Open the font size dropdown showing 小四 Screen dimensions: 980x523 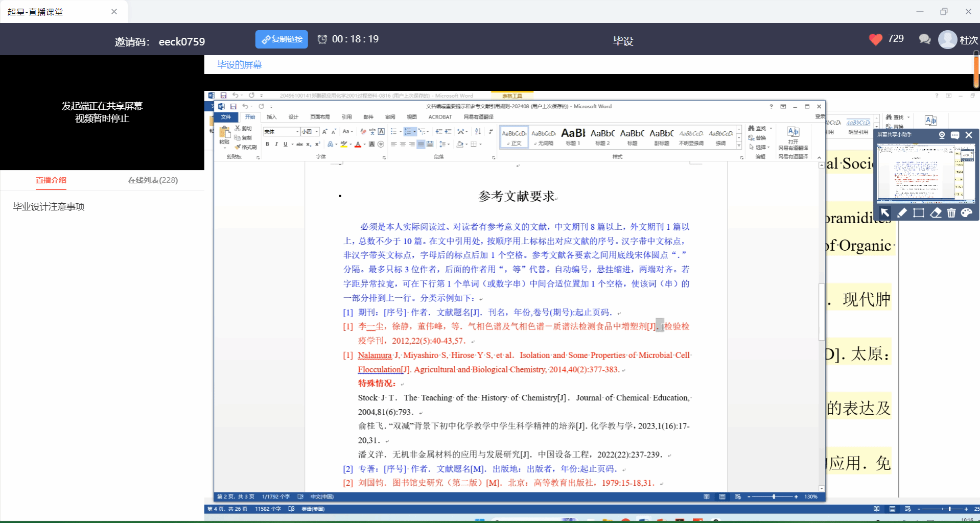tap(317, 132)
